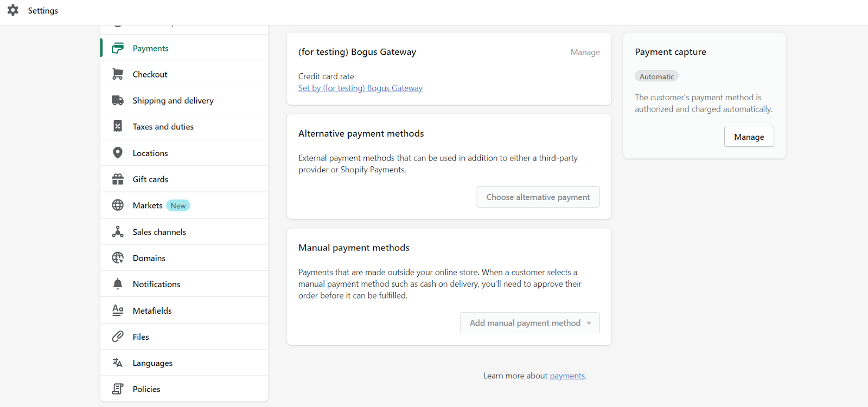Image resolution: width=868 pixels, height=407 pixels.
Task: Click the Checkout cart icon
Action: click(x=118, y=74)
